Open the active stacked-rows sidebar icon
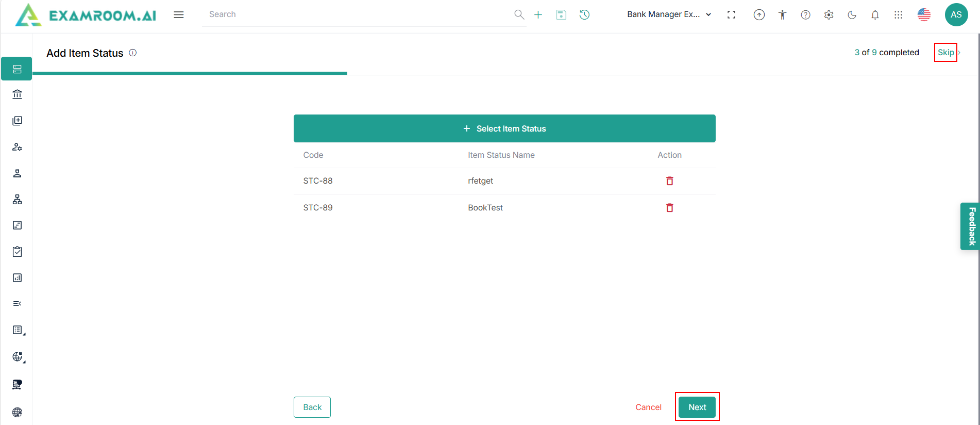980x425 pixels. point(17,69)
